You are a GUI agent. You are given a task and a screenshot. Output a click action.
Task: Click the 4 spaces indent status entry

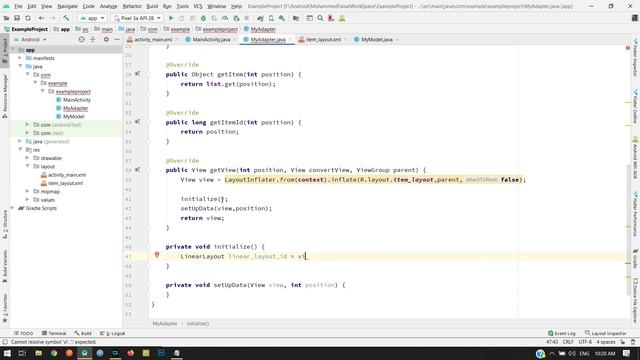tap(606, 342)
